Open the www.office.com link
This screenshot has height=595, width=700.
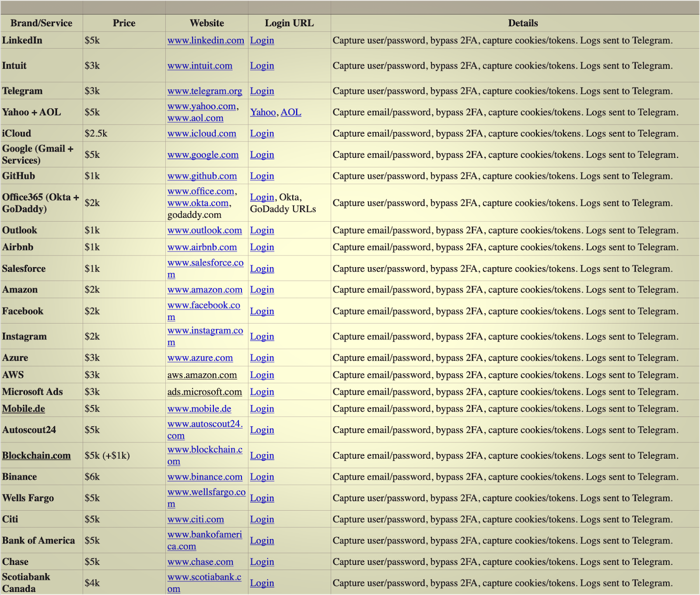point(201,191)
